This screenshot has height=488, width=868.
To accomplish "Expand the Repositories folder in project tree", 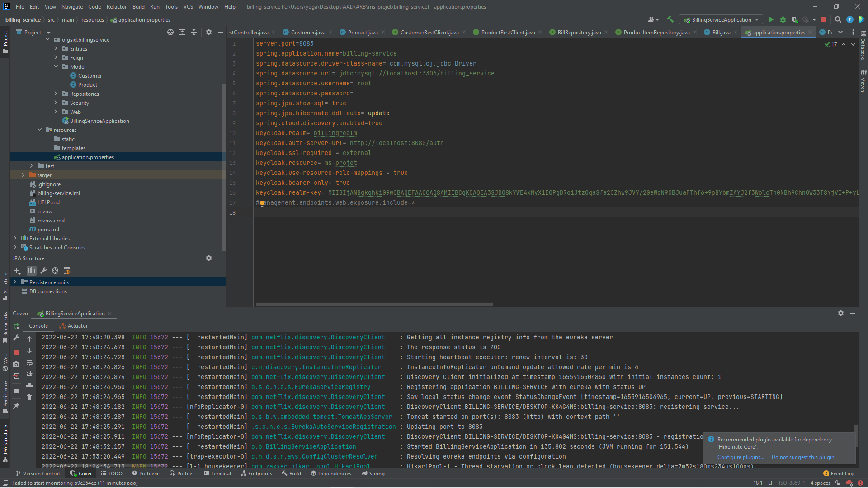I will click(x=56, y=94).
